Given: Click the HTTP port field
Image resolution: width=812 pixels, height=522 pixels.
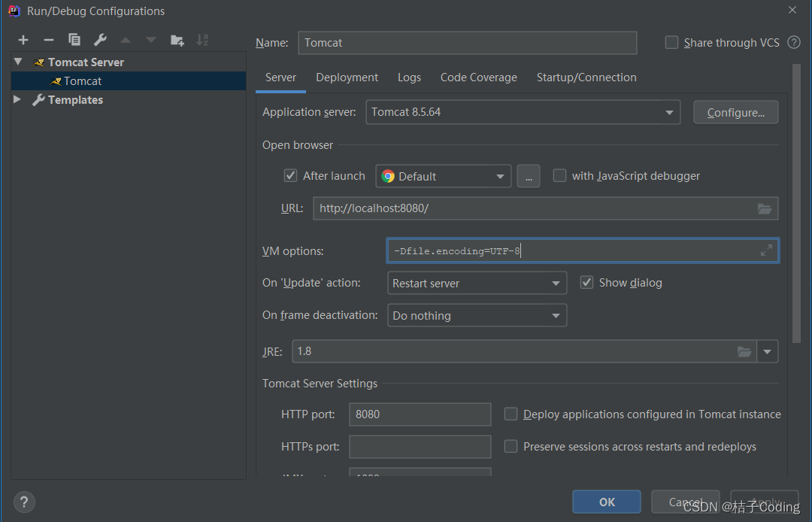Looking at the screenshot, I should click(420, 414).
